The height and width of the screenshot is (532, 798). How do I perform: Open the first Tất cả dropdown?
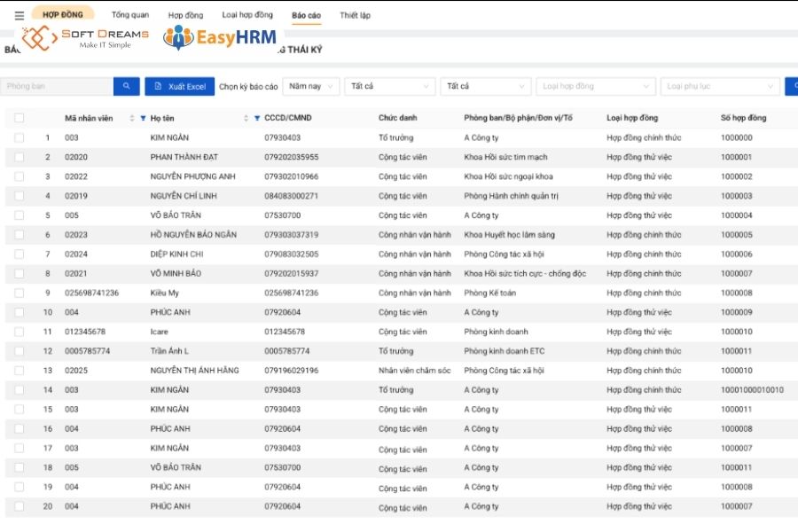[x=390, y=86]
